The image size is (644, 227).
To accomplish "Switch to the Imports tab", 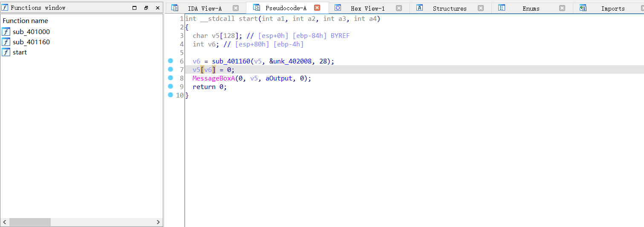I will (613, 9).
